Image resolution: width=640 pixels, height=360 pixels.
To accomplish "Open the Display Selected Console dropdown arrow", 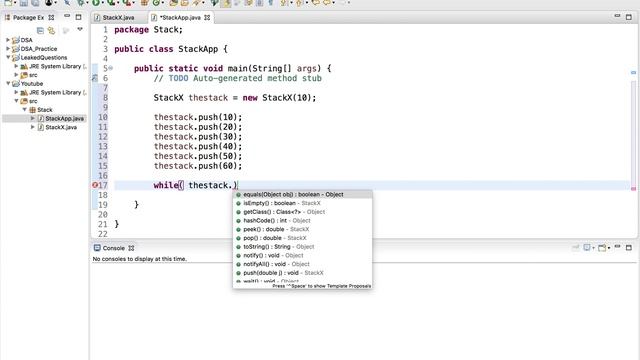I will pyautogui.click(x=593, y=248).
